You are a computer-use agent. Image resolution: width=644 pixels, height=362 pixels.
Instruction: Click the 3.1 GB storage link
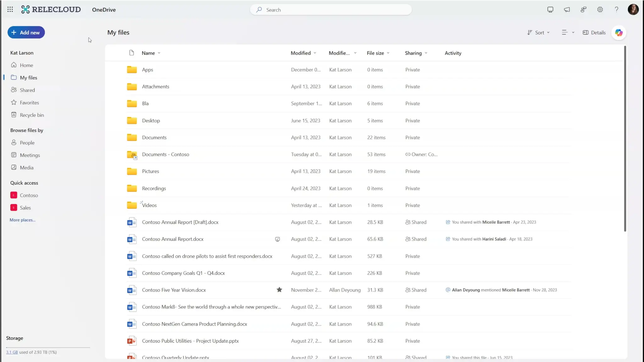coord(12,352)
